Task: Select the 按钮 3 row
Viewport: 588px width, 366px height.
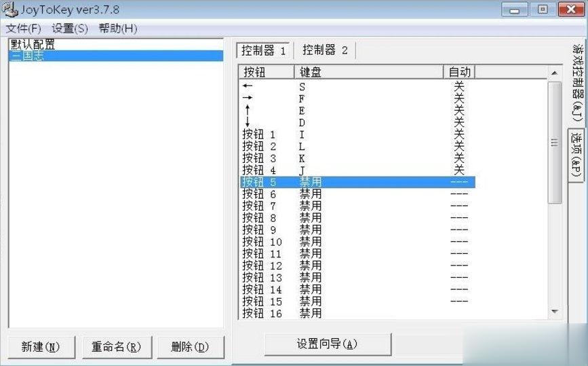Action: [357, 158]
